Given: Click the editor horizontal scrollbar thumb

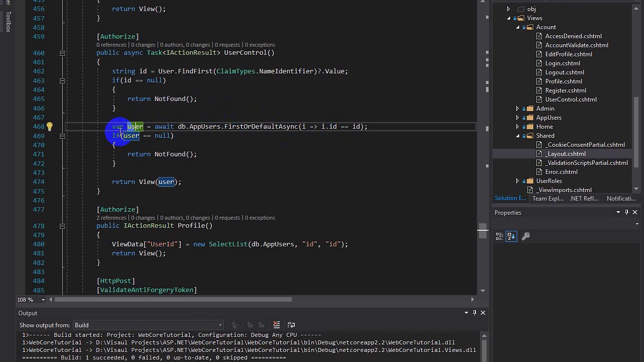Looking at the screenshot, I should 173,300.
